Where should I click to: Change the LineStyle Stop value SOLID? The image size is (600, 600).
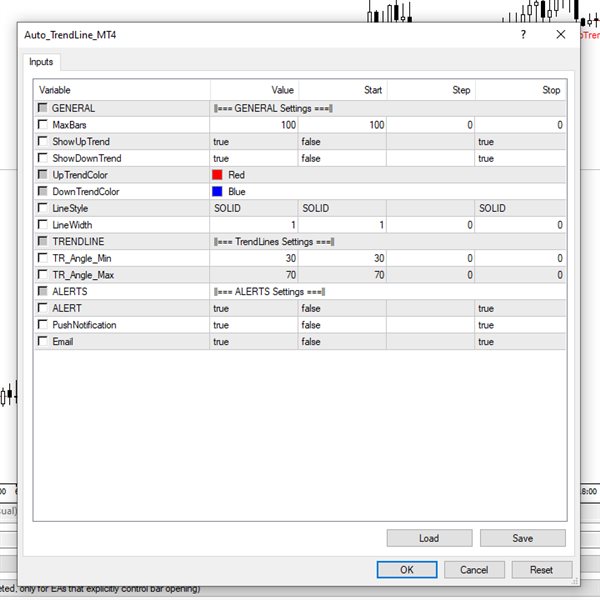pyautogui.click(x=520, y=208)
